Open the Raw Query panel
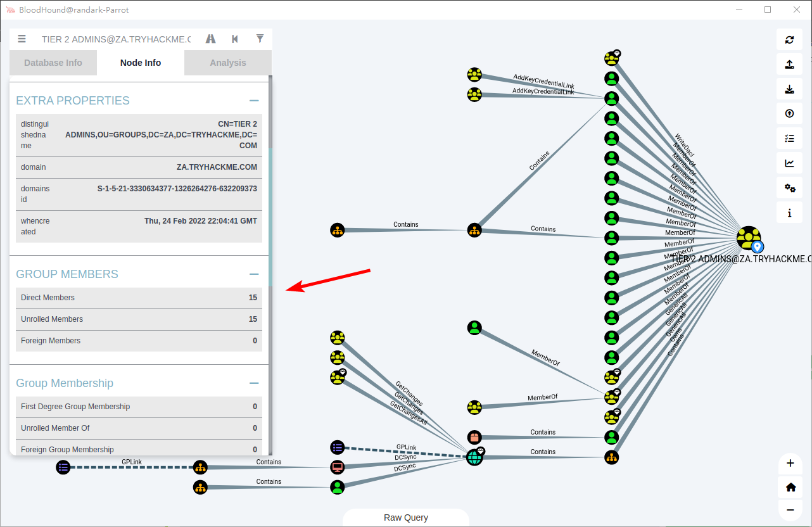This screenshot has width=812, height=527. [406, 517]
